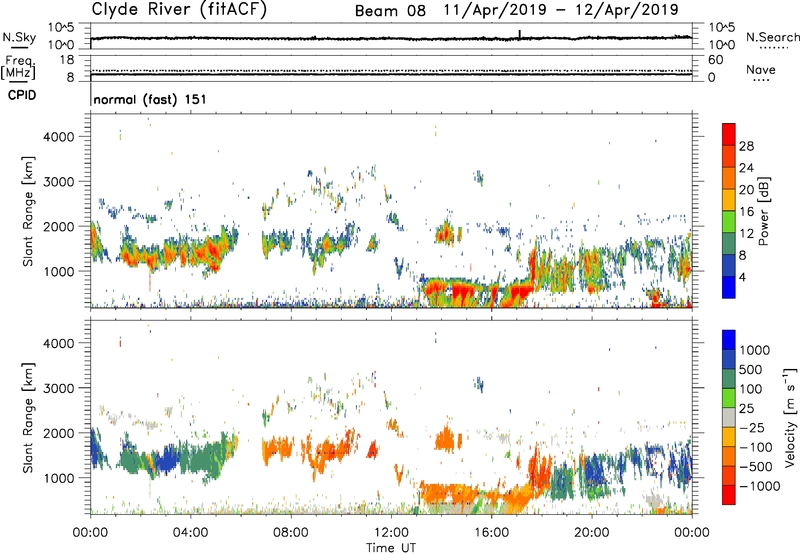Image resolution: width=800 pixels, height=554 pixels.
Task: Click the 'Time UT' axis title
Action: click(x=391, y=547)
